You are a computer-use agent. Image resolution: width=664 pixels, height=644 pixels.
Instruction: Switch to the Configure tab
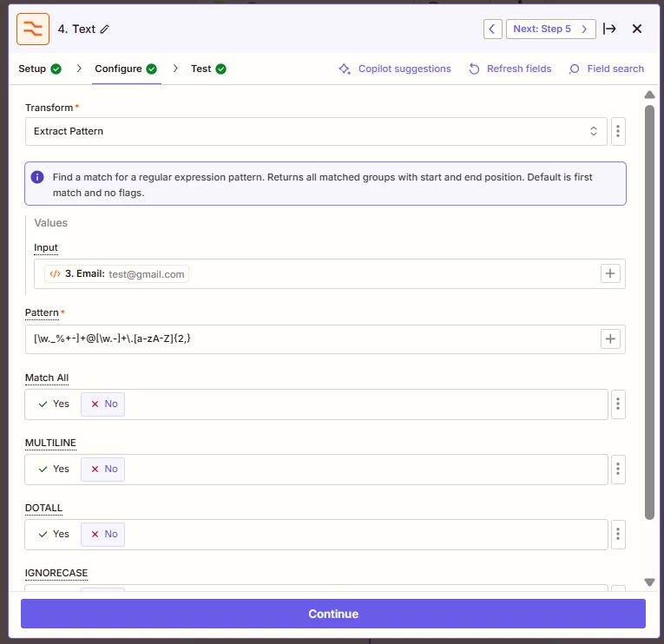point(126,69)
